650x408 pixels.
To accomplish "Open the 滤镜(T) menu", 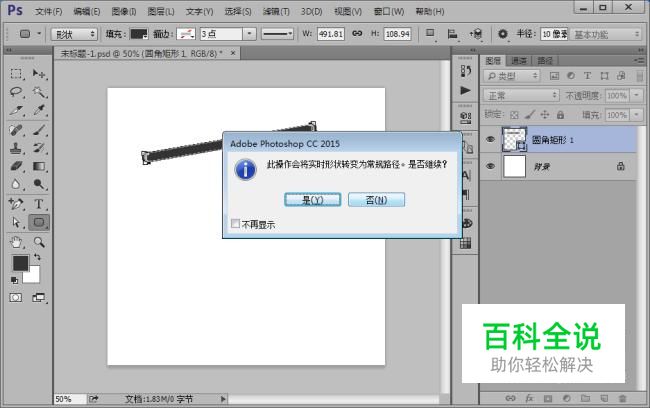I will tap(276, 12).
